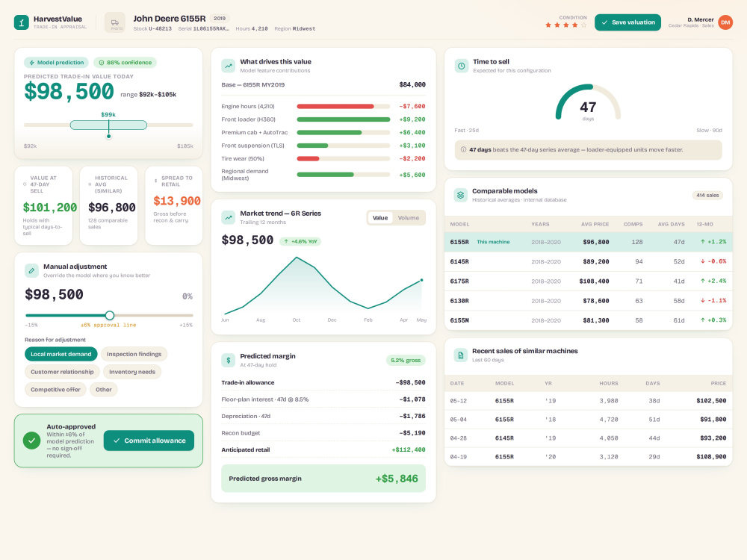
Task: Click the YoY up-arrow badge
Action: coord(300,241)
